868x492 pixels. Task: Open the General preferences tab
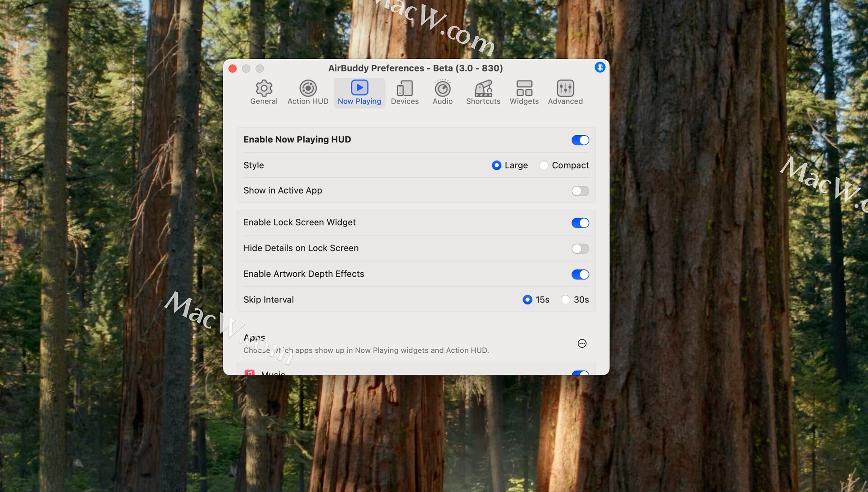pos(264,93)
